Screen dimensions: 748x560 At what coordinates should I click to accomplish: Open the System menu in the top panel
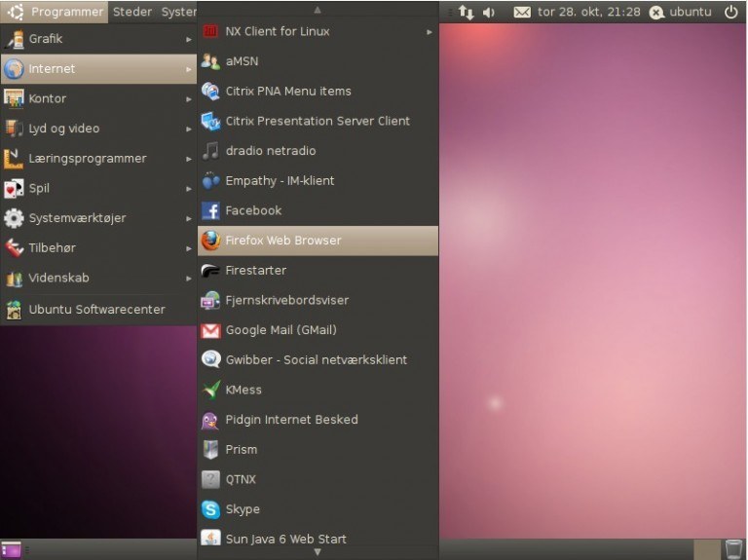[178, 12]
